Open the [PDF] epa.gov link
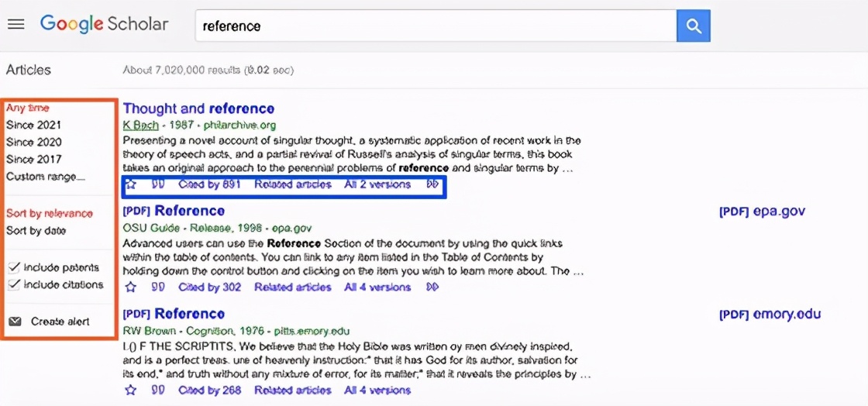 763,212
